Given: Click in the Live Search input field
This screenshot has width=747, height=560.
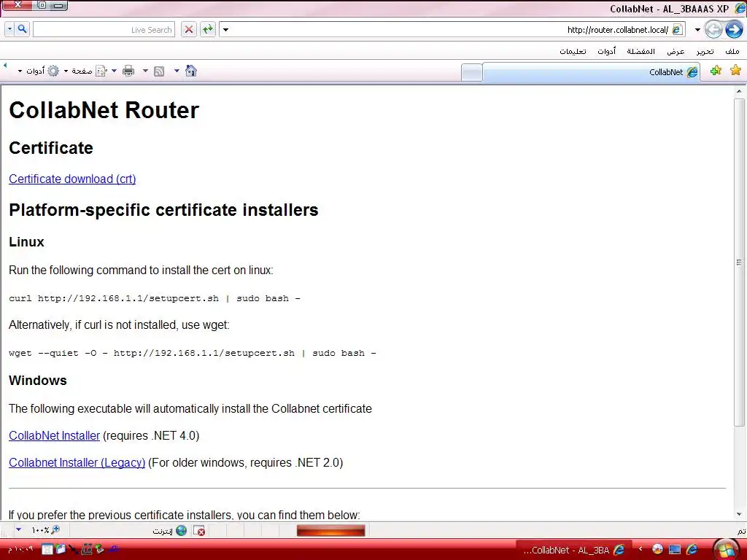Looking at the screenshot, I should 104,29.
